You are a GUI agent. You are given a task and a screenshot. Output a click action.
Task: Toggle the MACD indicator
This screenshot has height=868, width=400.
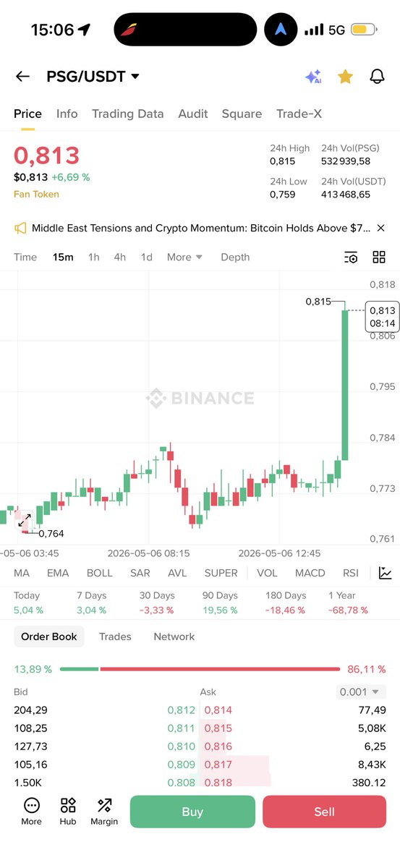click(x=310, y=573)
